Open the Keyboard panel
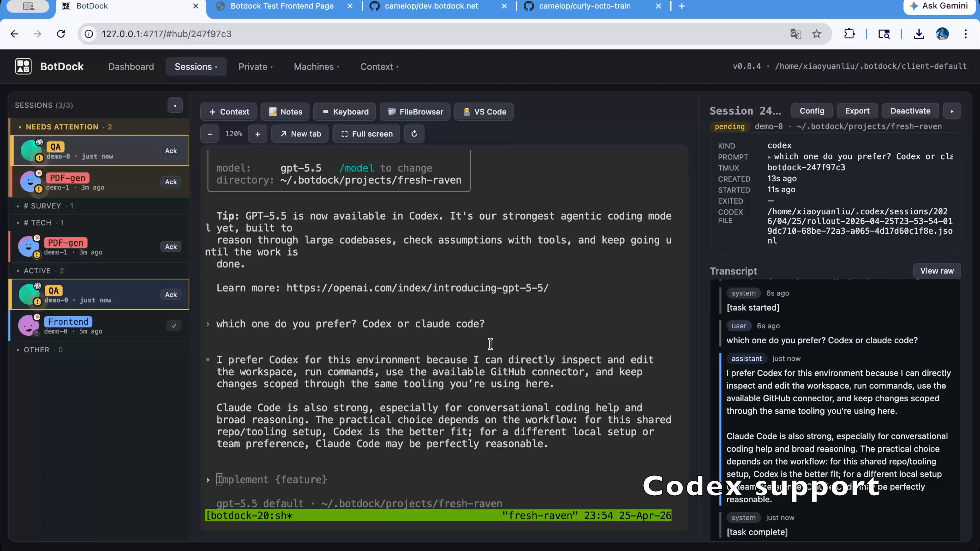This screenshot has height=551, width=980. click(x=344, y=111)
